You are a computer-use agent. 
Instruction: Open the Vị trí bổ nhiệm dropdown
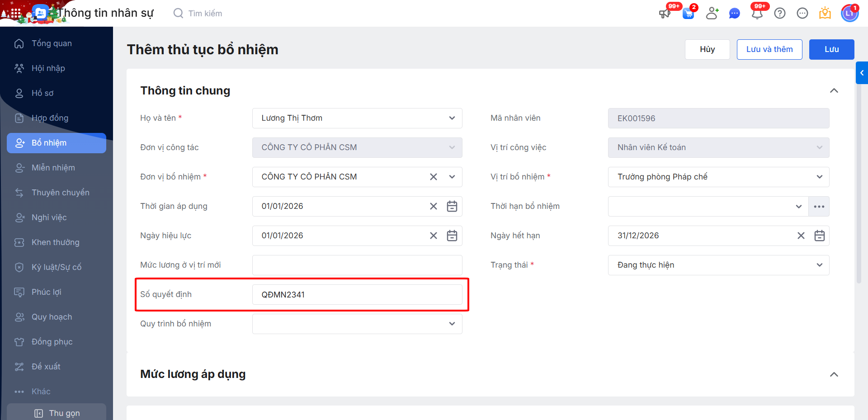point(820,177)
